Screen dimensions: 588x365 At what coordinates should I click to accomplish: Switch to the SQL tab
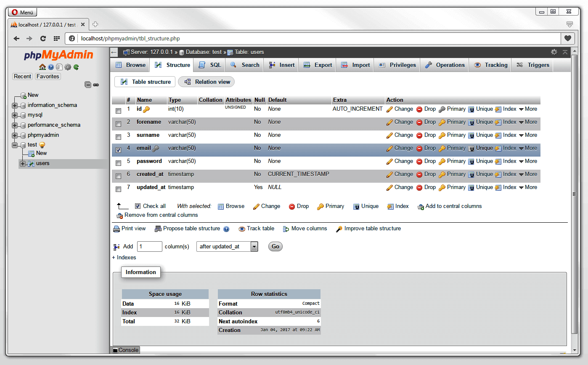click(209, 65)
